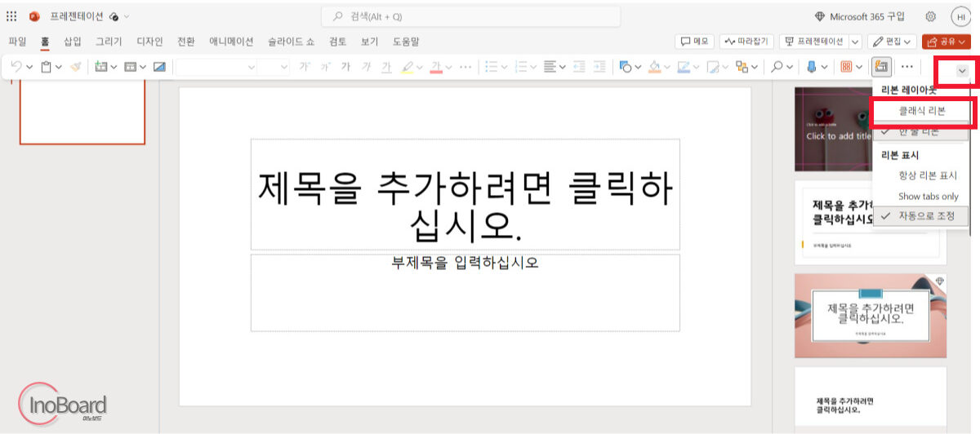Image resolution: width=980 pixels, height=434 pixels.
Task: Click the Paste clipboard icon
Action: coord(47,67)
